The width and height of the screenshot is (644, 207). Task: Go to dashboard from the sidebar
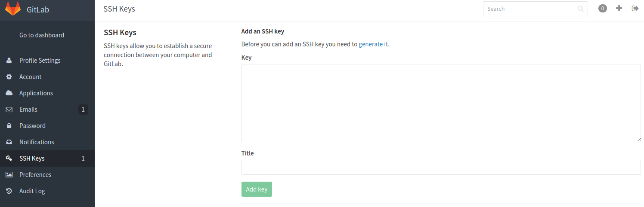[x=42, y=35]
